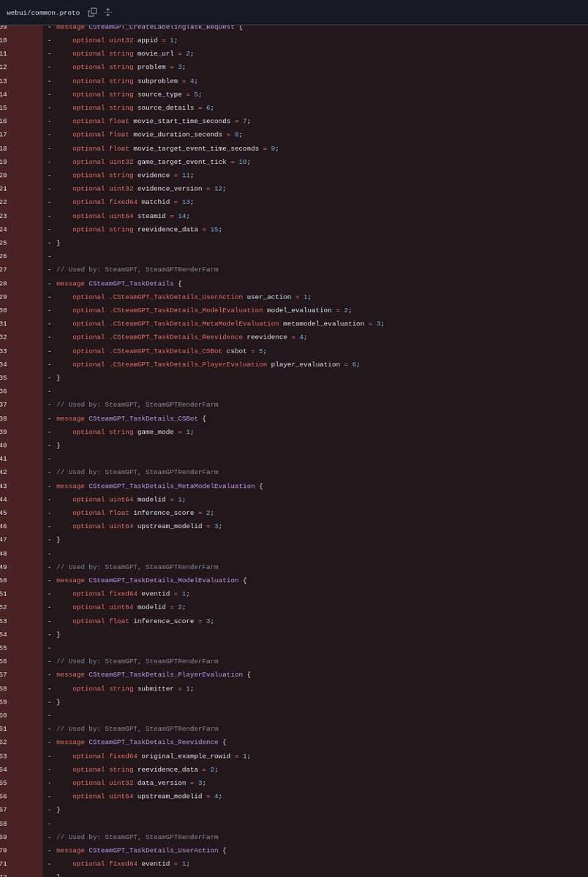Click the player_evaluation = 6 field line
This screenshot has width=588, height=877.
coord(216,365)
